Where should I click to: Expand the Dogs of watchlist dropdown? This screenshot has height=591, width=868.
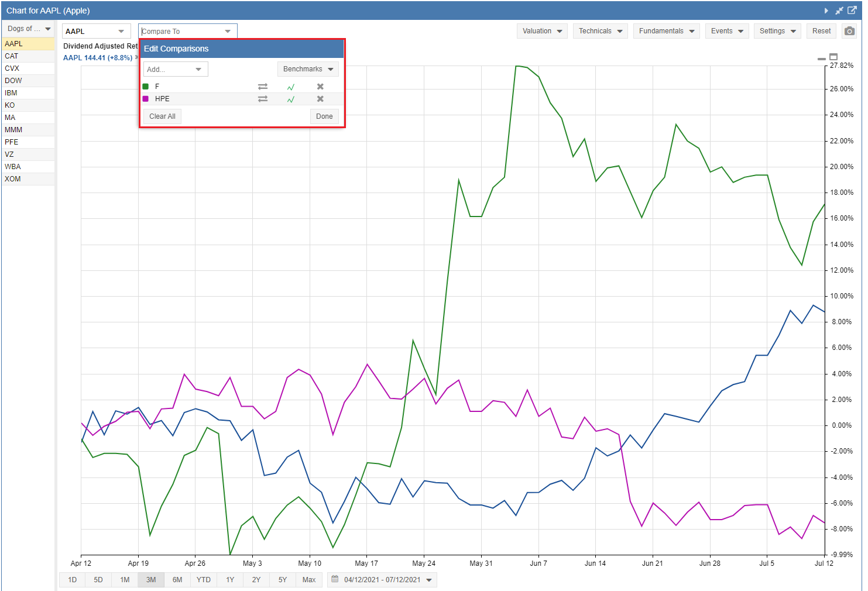click(29, 29)
